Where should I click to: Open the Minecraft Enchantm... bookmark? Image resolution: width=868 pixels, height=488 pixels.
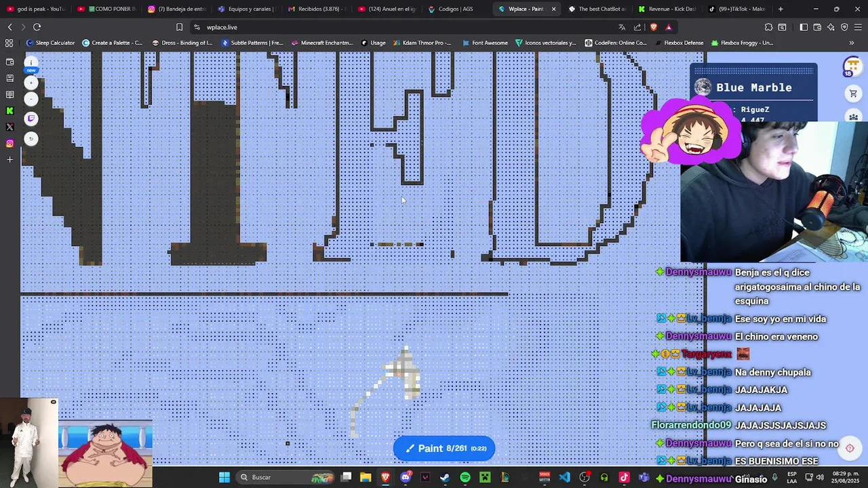click(324, 43)
